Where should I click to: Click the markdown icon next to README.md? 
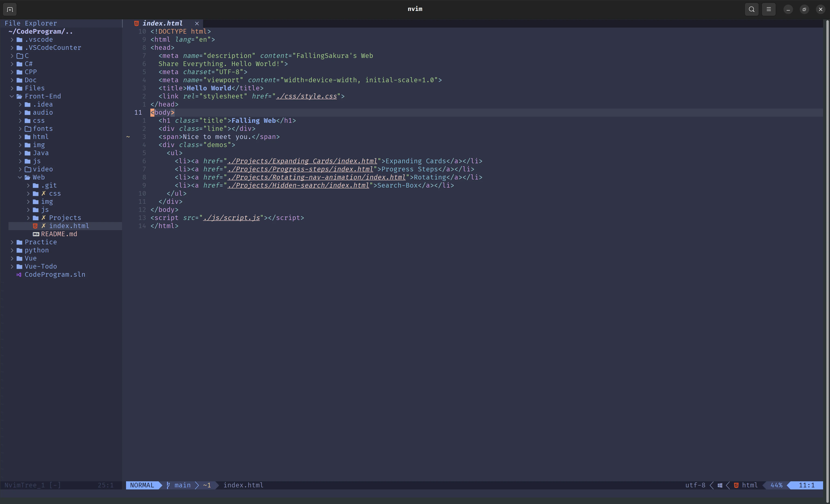[36, 234]
